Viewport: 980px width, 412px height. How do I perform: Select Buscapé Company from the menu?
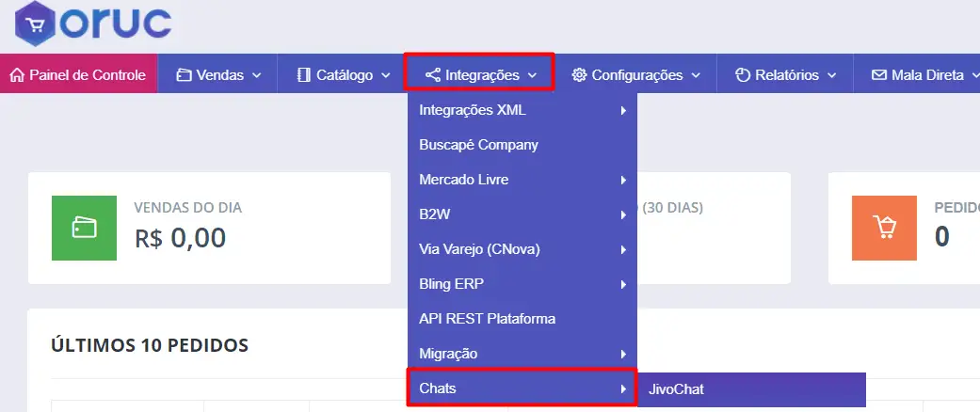click(478, 145)
